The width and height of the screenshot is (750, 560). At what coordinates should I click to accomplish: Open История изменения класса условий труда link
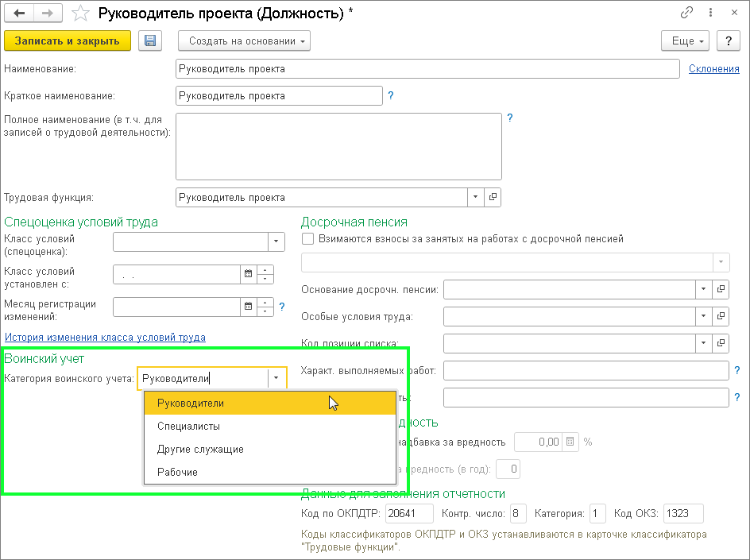[x=105, y=338]
